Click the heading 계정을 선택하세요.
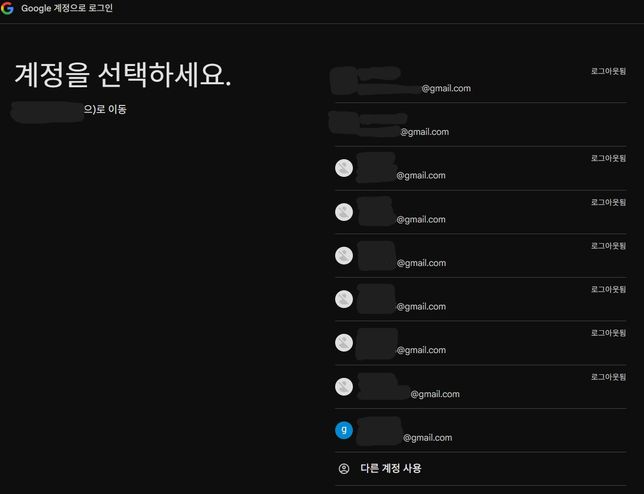The width and height of the screenshot is (644, 494). [123, 75]
